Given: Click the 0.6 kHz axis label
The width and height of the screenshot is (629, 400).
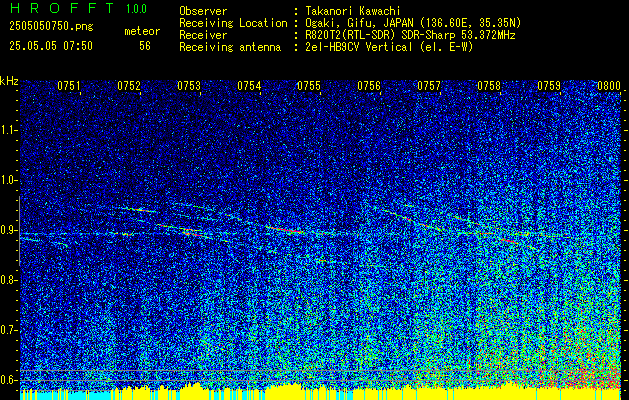Looking at the screenshot, I should [9, 380].
